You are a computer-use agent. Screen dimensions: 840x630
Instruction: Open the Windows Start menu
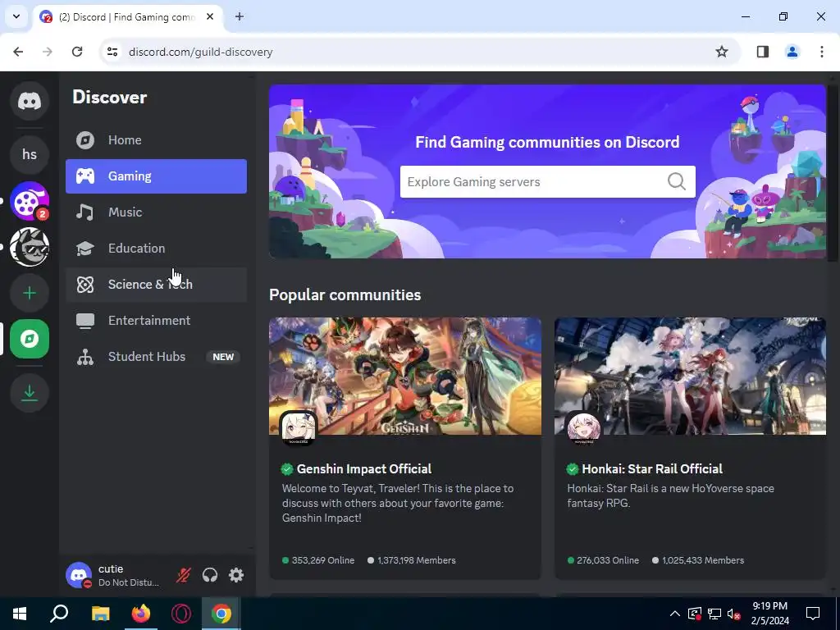[20, 614]
